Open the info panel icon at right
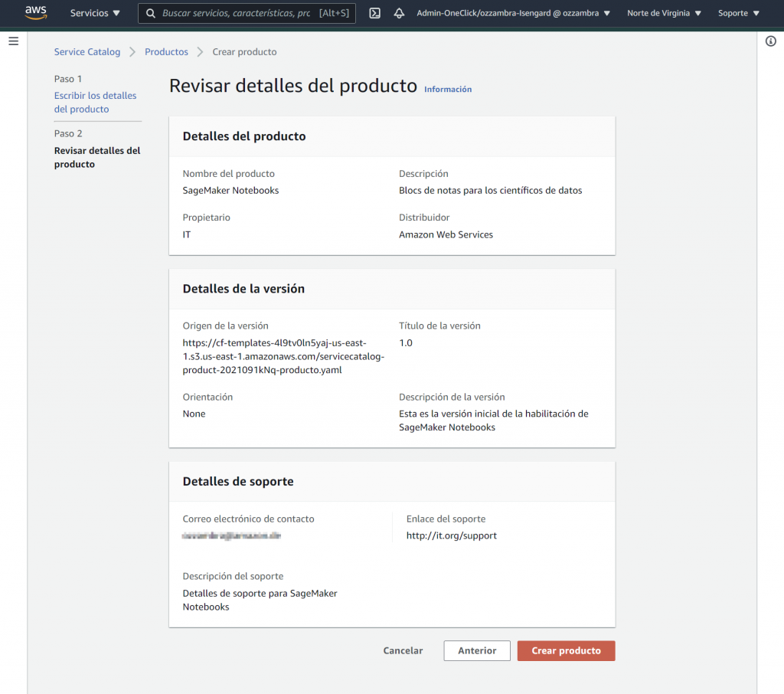Image resolution: width=784 pixels, height=694 pixels. (770, 41)
